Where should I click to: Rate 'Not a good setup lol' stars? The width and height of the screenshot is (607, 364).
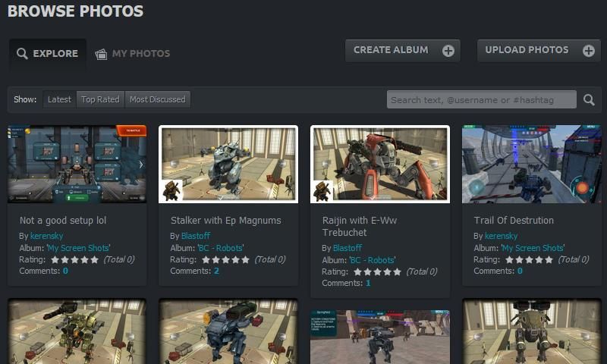74,259
